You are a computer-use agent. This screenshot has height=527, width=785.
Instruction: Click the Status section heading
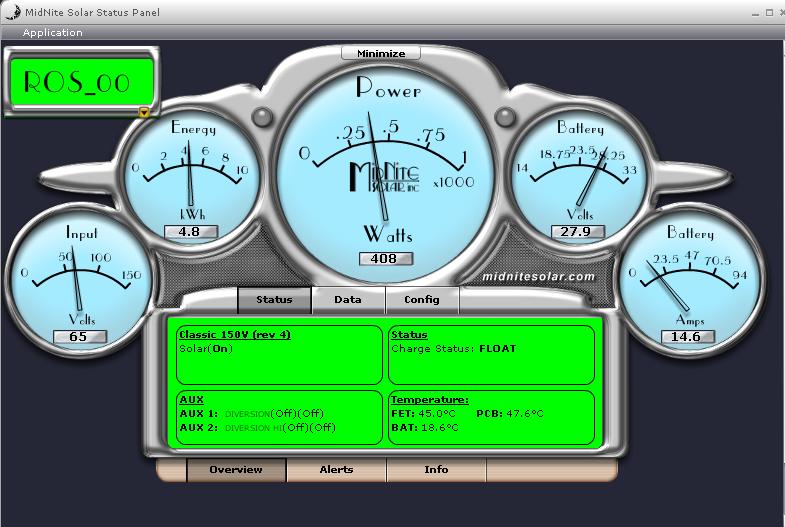[409, 334]
